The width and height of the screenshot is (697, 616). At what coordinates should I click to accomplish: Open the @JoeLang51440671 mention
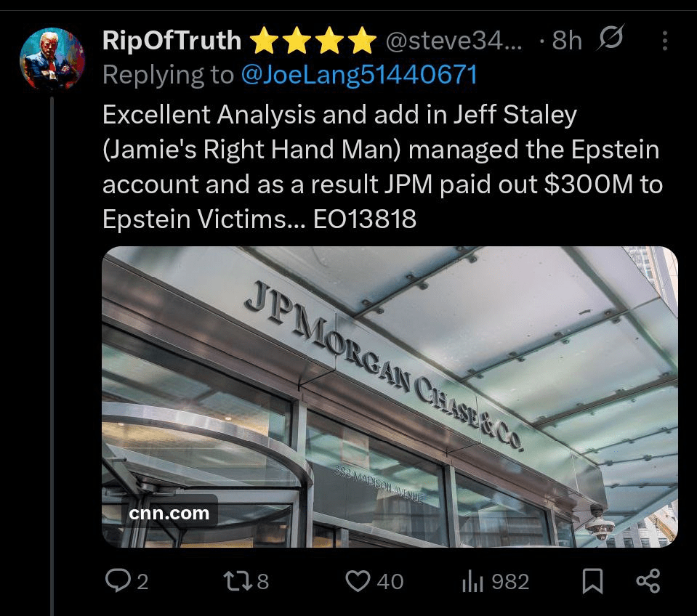(x=359, y=74)
